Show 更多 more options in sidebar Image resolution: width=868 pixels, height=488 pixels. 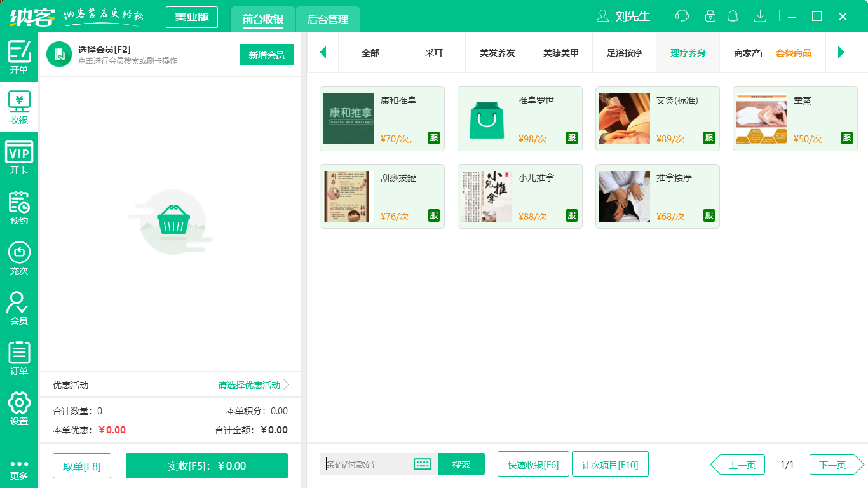click(x=19, y=470)
